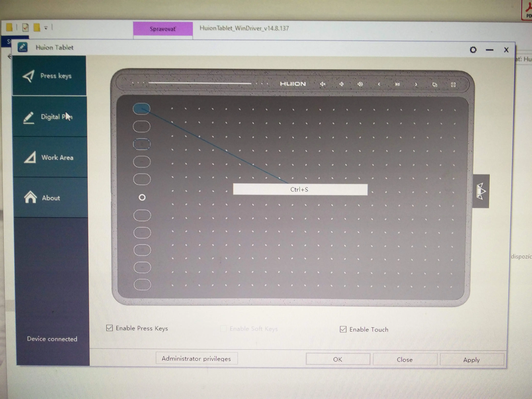Viewport: 532px width, 399px height.
Task: Click the play/pause soft key icon
Action: tap(397, 84)
